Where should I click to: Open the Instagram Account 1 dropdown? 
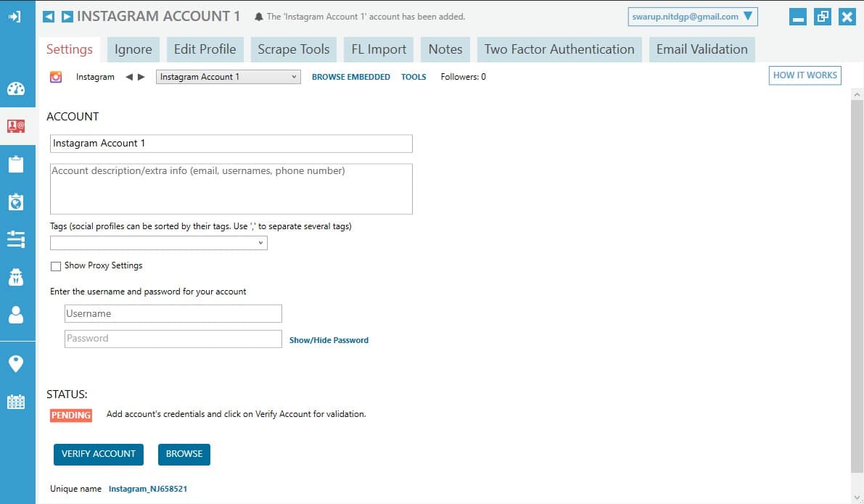[228, 77]
